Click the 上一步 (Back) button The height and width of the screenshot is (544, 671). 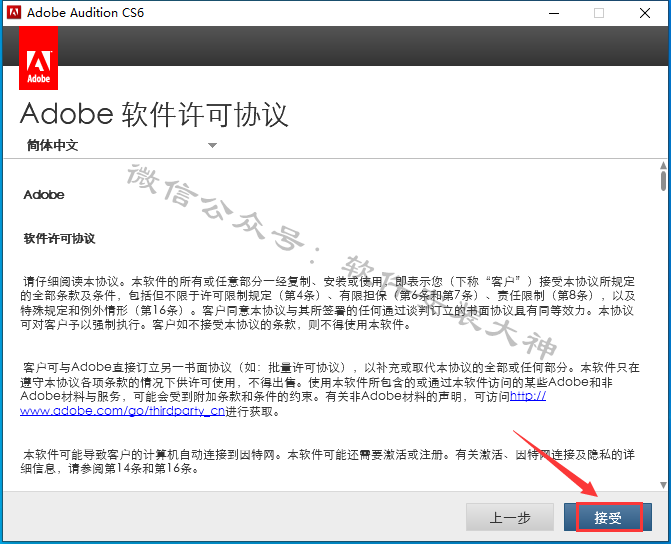(x=510, y=517)
